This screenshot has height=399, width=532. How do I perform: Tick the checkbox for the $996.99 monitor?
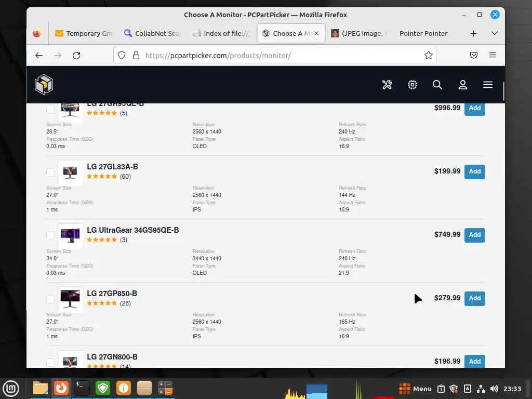[x=50, y=109]
